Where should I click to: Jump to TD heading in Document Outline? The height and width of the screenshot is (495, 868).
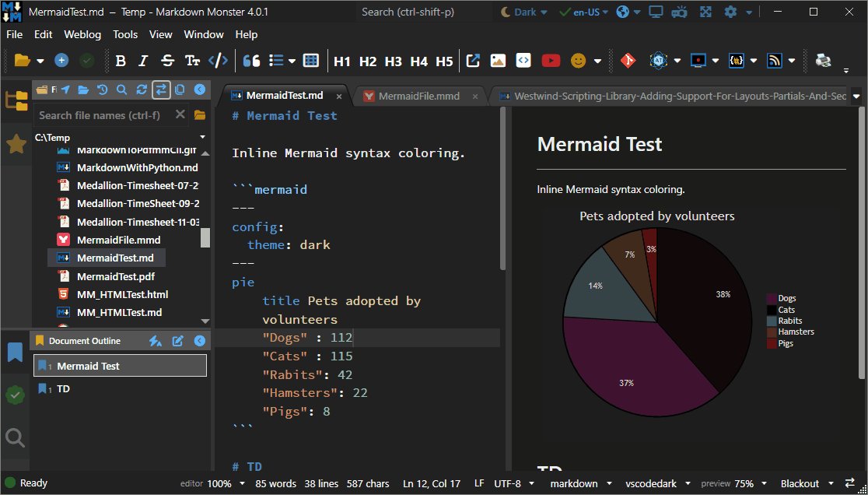click(x=63, y=388)
